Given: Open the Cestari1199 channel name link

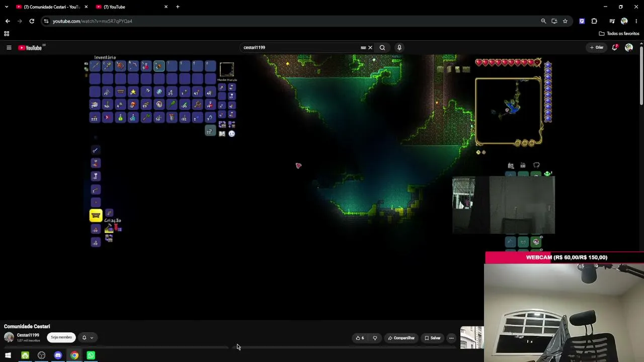Looking at the screenshot, I should (28, 335).
